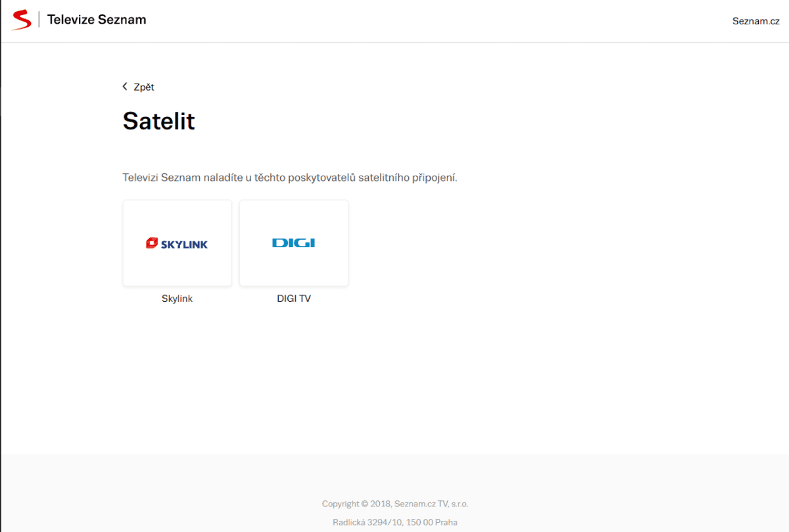The image size is (789, 532).
Task: Select the Zpět text link
Action: pyautogui.click(x=144, y=87)
